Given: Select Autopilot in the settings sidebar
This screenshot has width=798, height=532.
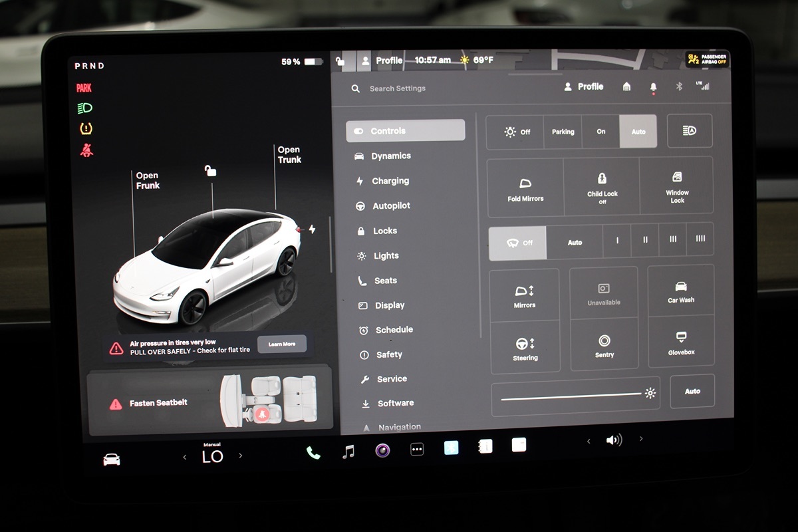Looking at the screenshot, I should (391, 206).
